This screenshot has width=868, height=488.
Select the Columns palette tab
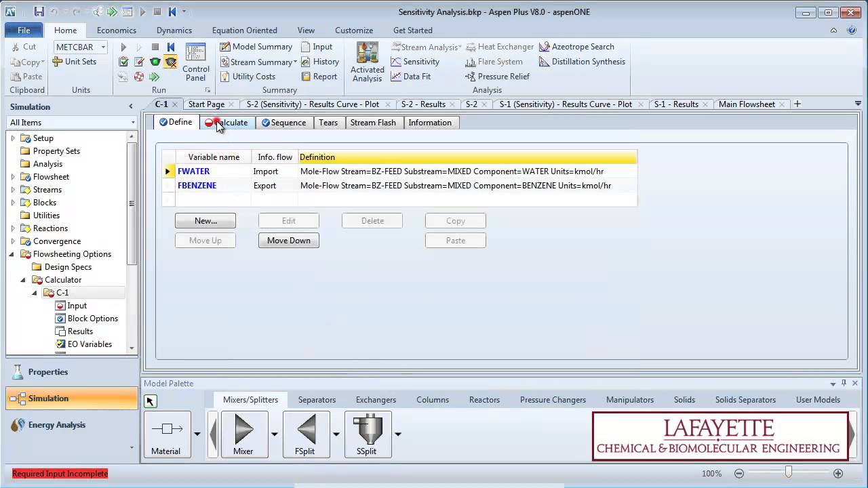pos(433,400)
